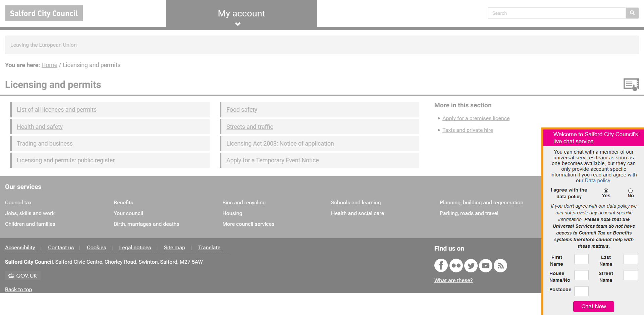Open Legal notices footer link
This screenshot has height=315, width=644.
(x=135, y=248)
